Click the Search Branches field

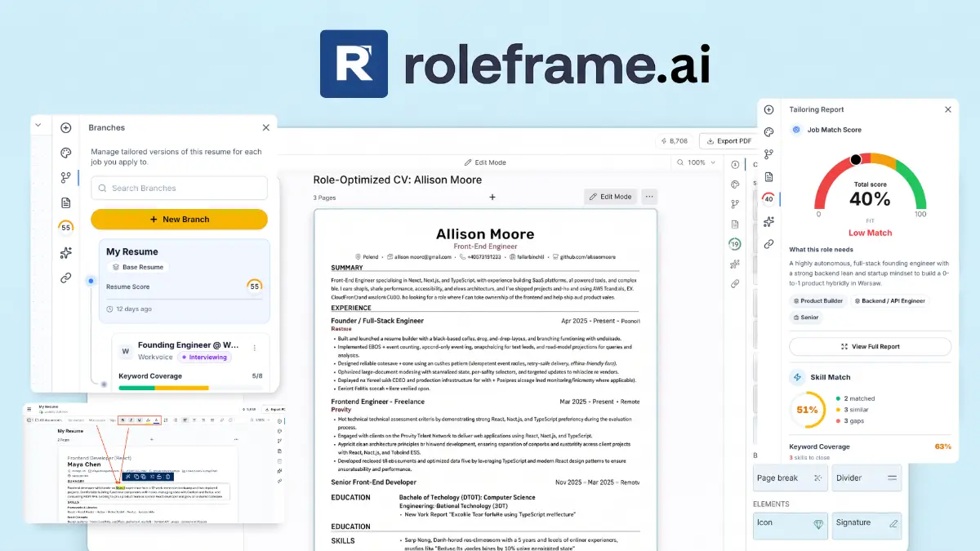point(179,188)
